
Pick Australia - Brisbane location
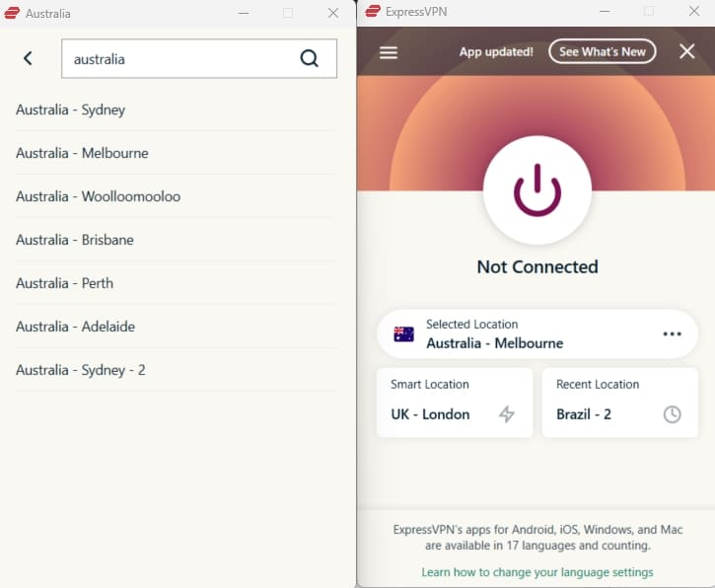click(75, 240)
